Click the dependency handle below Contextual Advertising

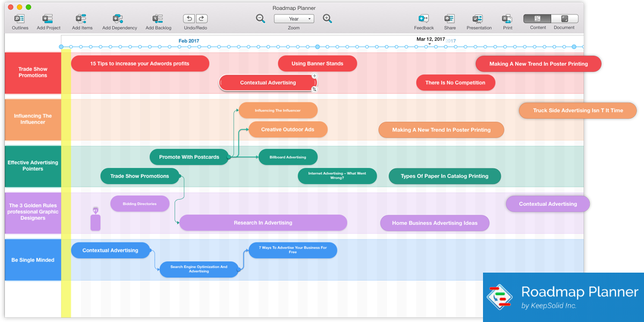coord(316,89)
